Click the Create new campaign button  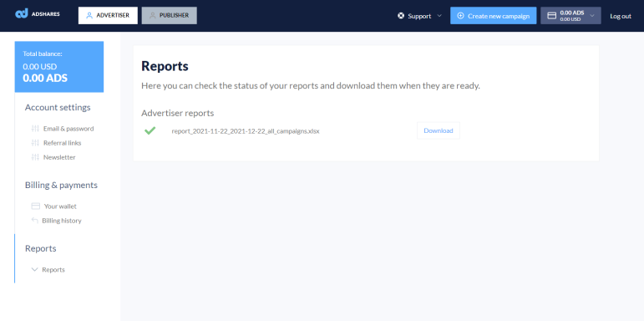click(x=494, y=16)
